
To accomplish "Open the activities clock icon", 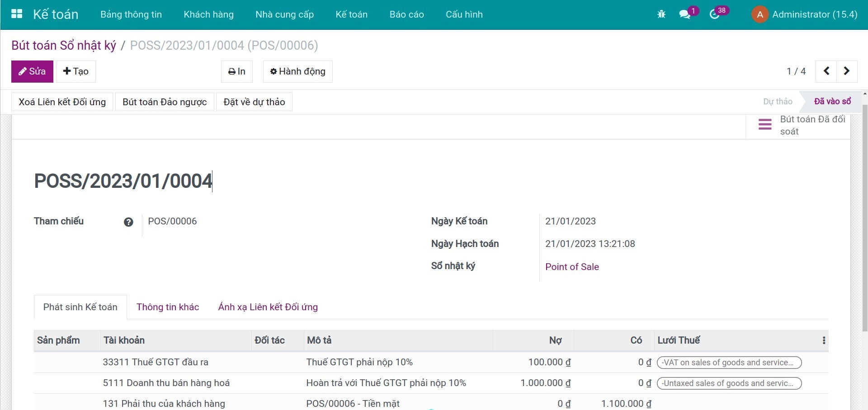I will [714, 14].
